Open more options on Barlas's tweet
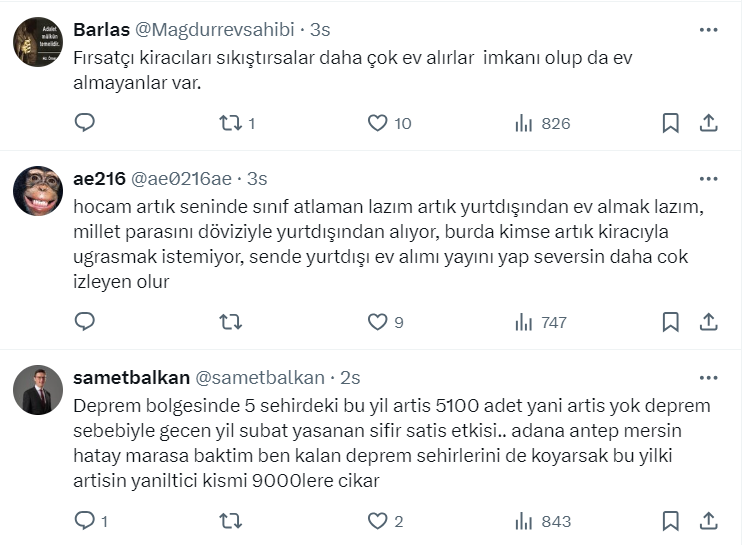Viewport: 754px width, 545px height. tap(708, 30)
